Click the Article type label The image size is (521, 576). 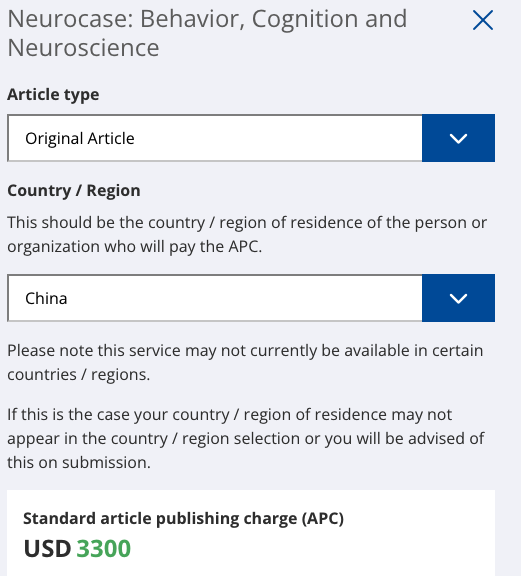pyautogui.click(x=53, y=95)
